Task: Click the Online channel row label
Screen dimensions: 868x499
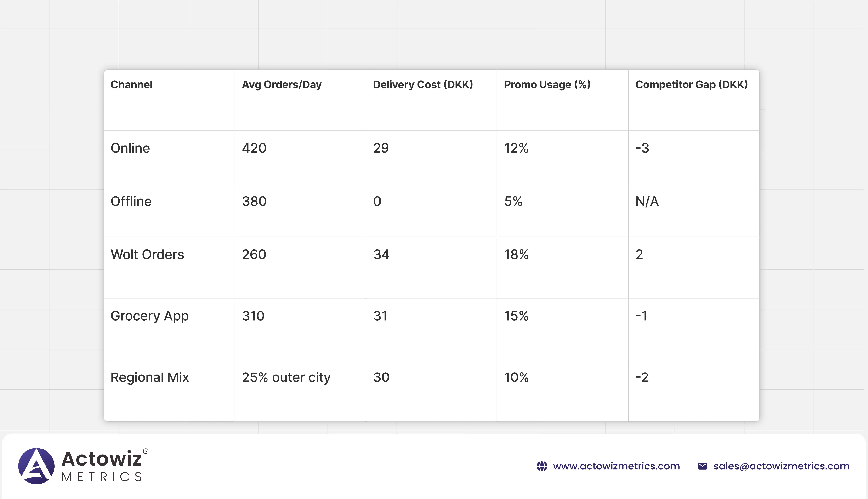Action: tap(130, 148)
